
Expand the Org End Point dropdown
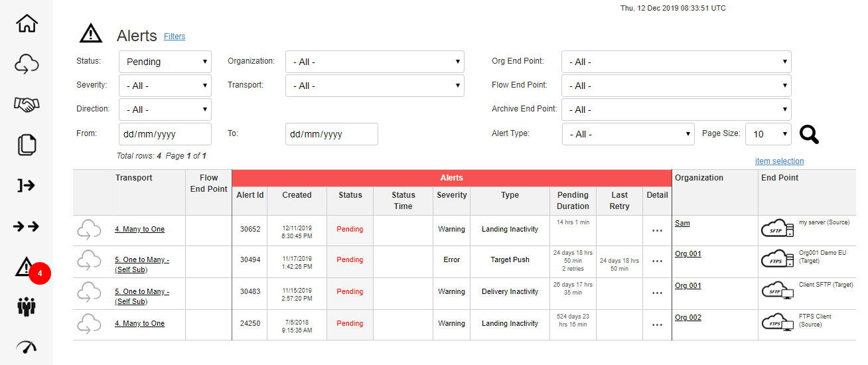click(676, 62)
